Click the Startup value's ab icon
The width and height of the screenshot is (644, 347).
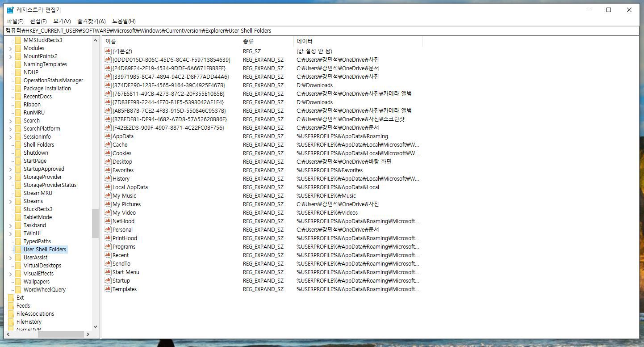(108, 280)
